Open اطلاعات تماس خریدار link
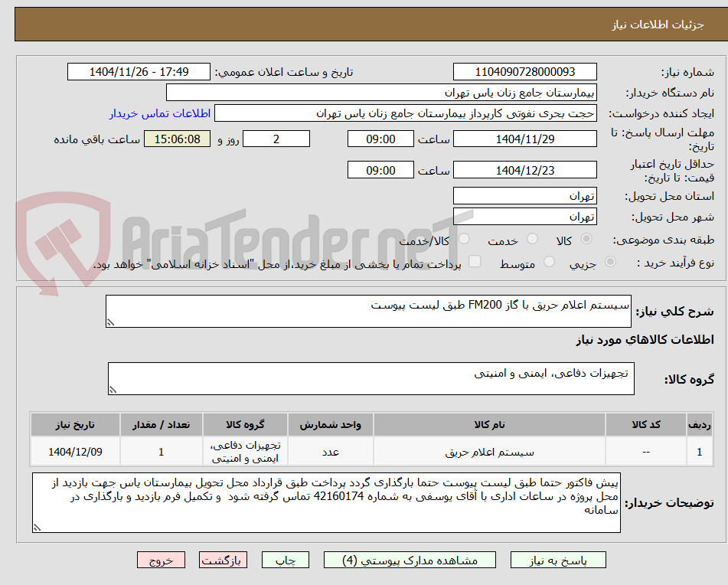 point(160,114)
